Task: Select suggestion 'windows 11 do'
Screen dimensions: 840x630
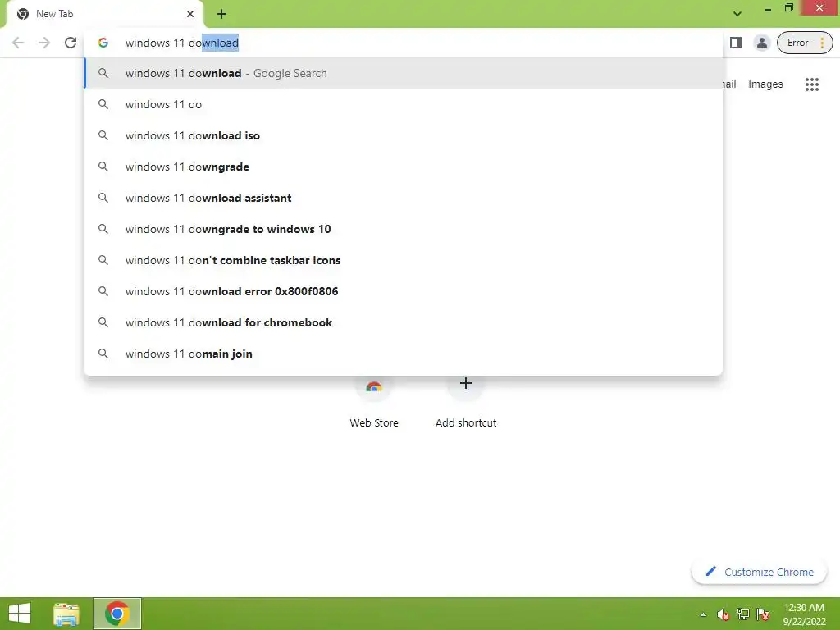Action: (404, 104)
